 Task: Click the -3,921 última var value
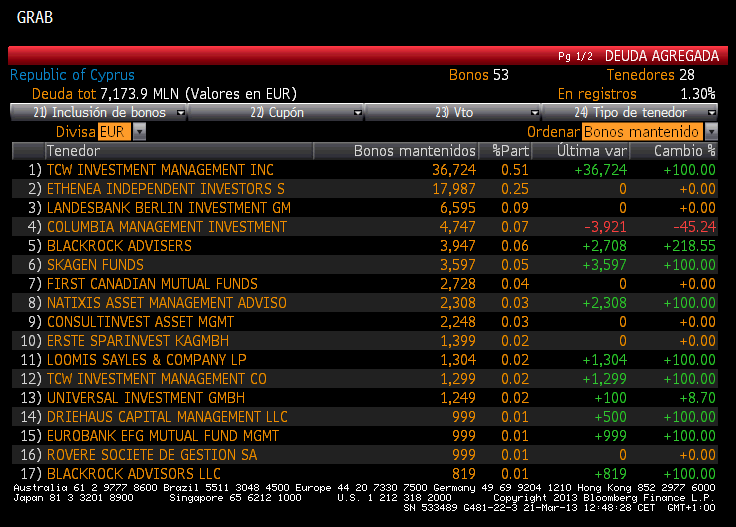tap(605, 227)
